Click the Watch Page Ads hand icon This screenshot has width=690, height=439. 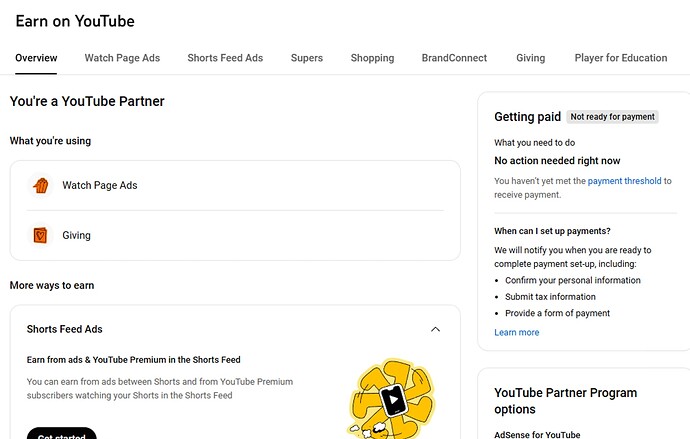[x=40, y=186]
